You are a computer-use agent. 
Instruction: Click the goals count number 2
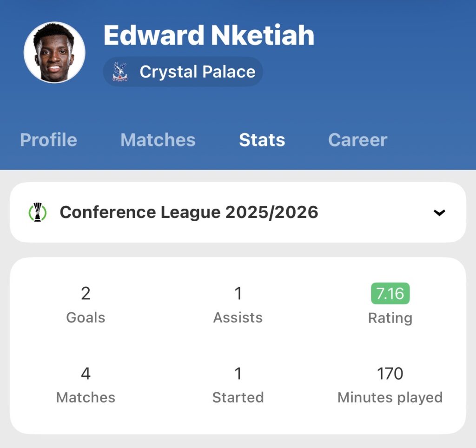point(86,294)
